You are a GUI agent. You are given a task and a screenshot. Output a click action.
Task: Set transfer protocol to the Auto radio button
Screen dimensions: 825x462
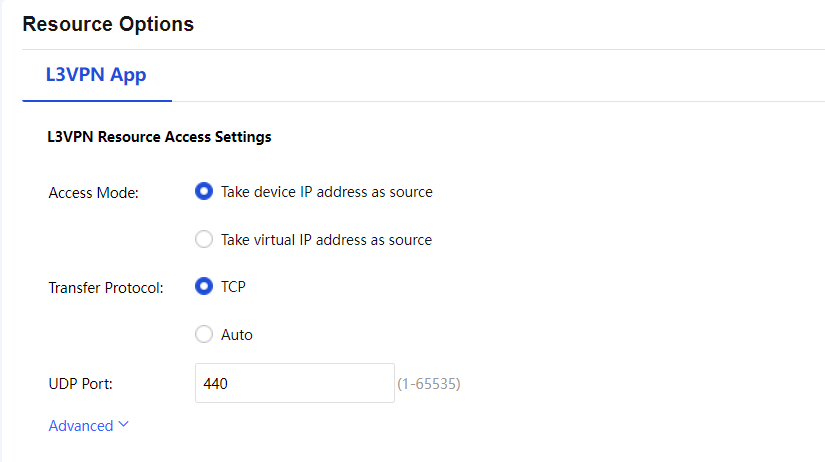click(x=204, y=335)
